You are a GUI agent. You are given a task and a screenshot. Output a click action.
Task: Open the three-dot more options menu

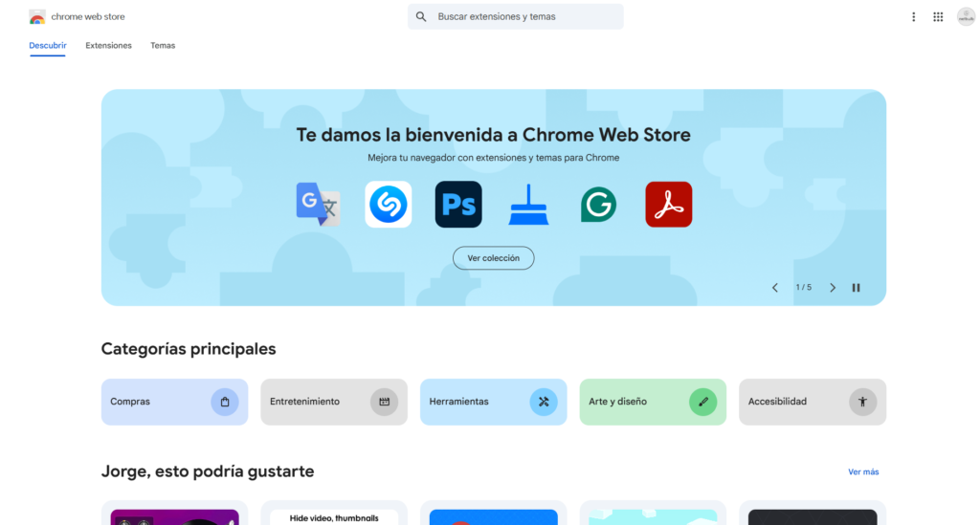click(913, 17)
